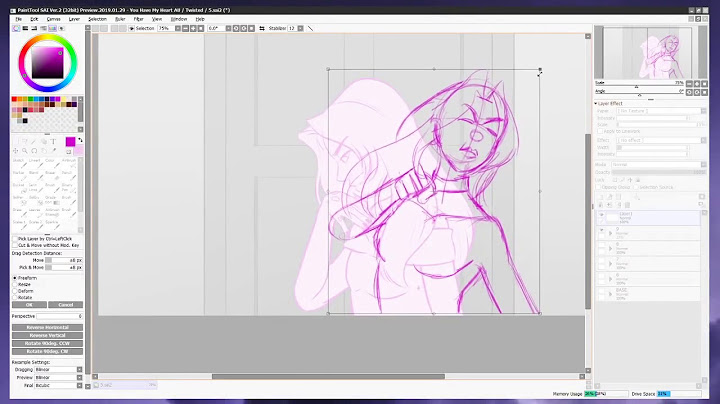Click the transparent color toggle icon
The width and height of the screenshot is (720, 404).
coord(68,152)
